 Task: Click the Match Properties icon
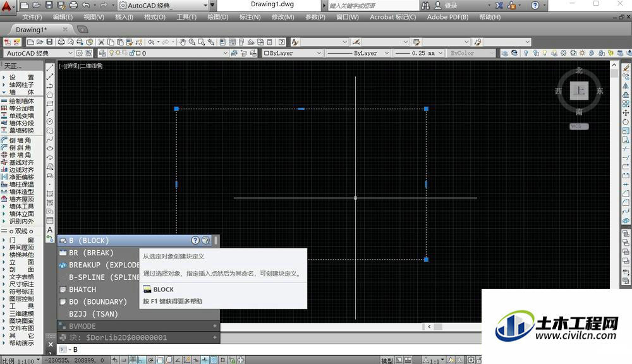129,42
